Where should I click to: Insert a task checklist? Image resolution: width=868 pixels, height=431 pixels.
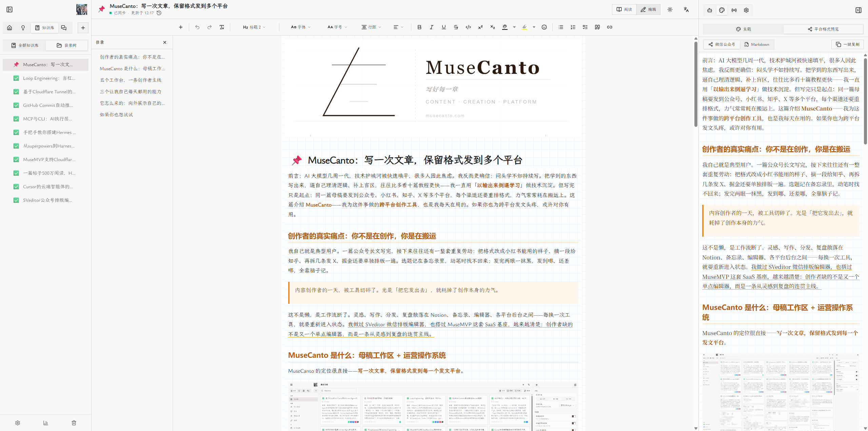[585, 27]
